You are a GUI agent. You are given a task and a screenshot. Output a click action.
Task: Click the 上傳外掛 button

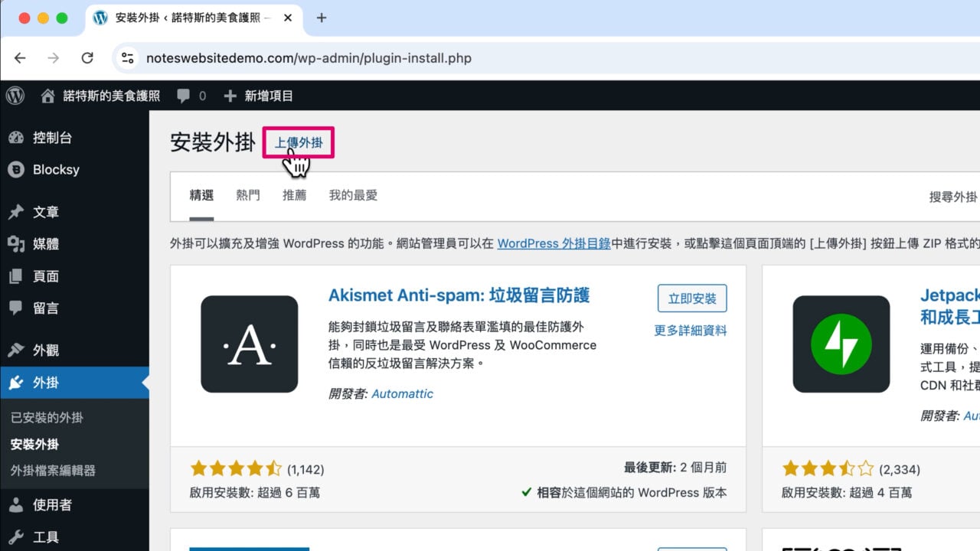pos(299,143)
